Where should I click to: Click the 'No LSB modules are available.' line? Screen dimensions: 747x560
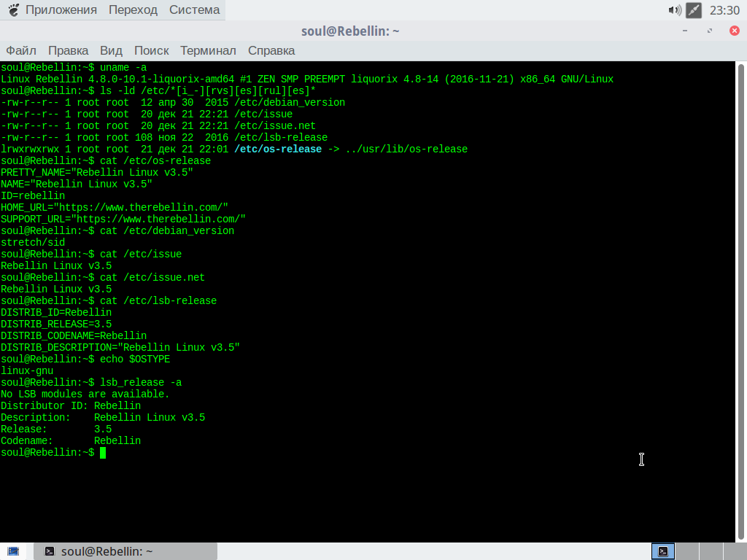(85, 394)
